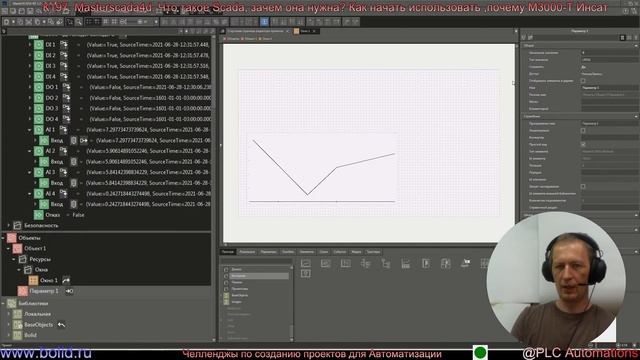
Task: Switch to the Параметры bottom tab
Action: click(x=268, y=252)
